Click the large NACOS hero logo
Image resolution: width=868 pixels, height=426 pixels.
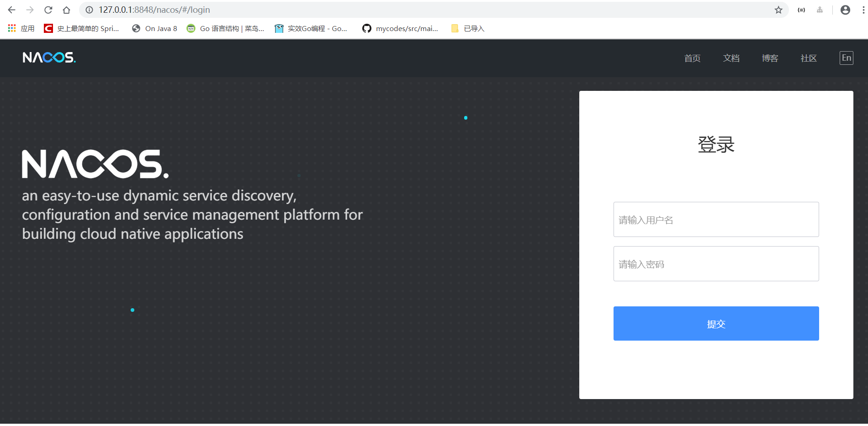coord(95,164)
